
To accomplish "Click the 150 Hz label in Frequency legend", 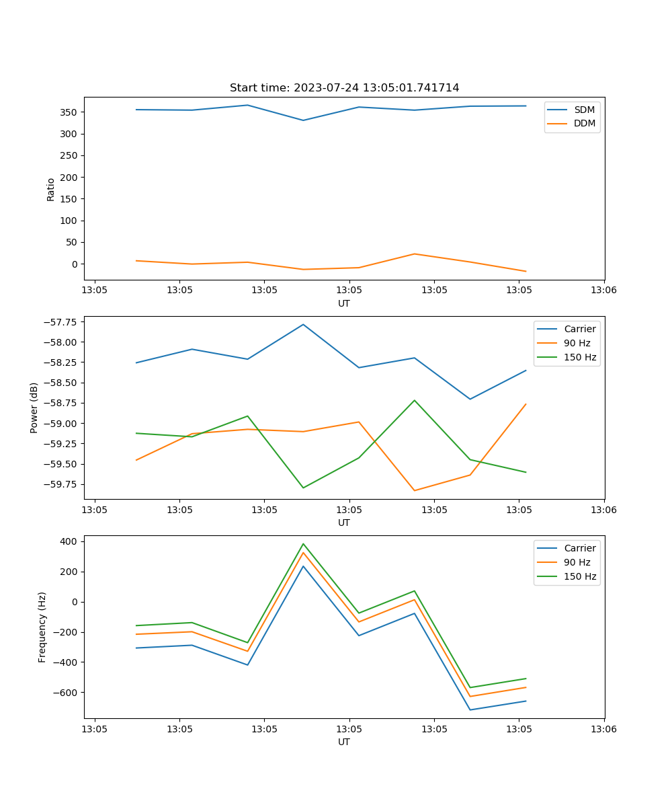I will click(579, 576).
